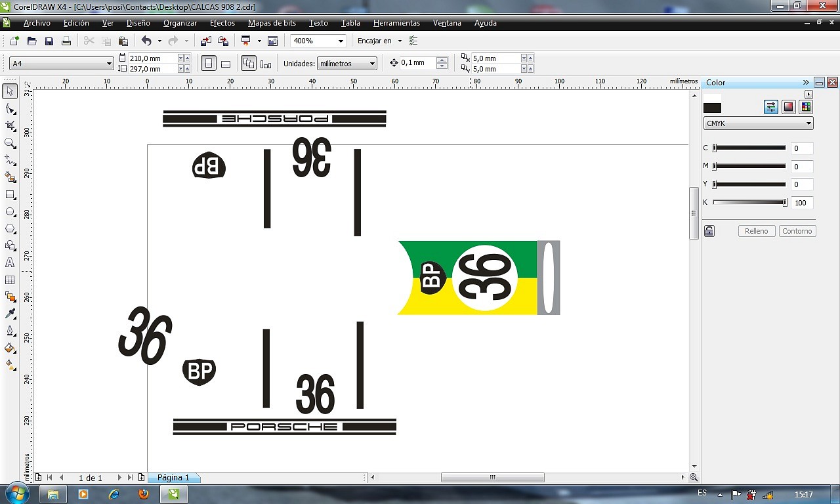Select the Fill bucket tool
840x504 pixels.
tap(10, 348)
